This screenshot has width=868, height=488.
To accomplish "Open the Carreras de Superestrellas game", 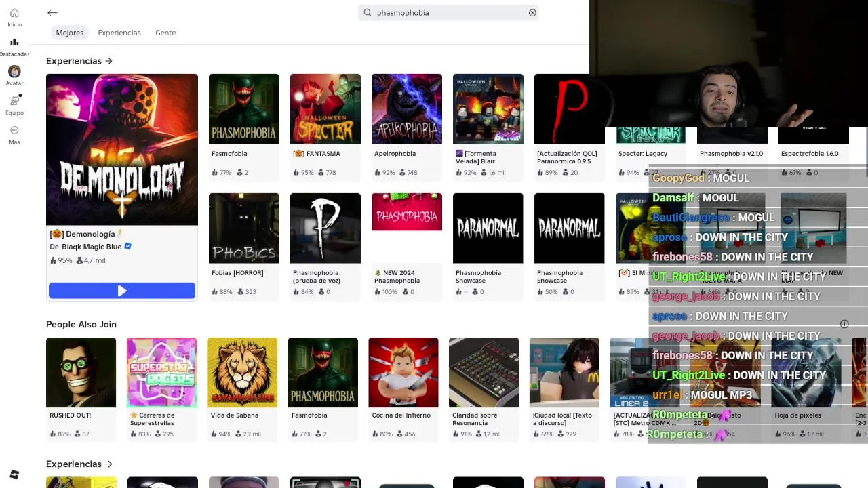I will click(x=161, y=372).
